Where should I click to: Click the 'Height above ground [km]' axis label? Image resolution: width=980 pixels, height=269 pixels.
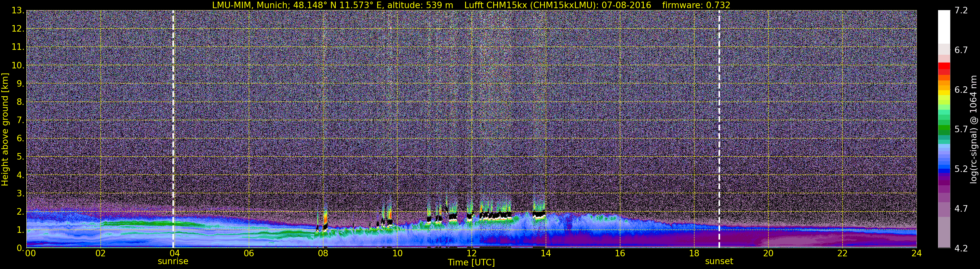[5, 129]
